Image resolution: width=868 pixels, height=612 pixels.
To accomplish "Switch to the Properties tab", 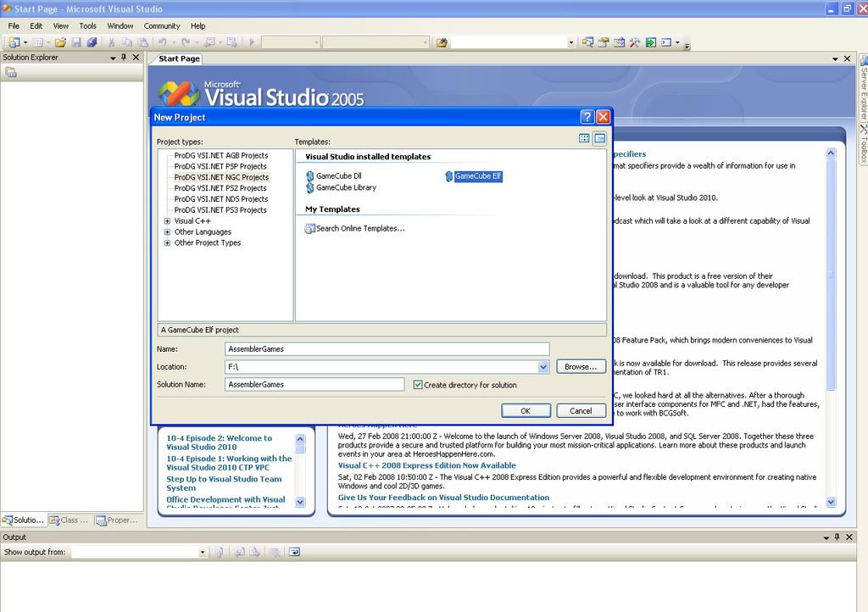I will click(117, 520).
